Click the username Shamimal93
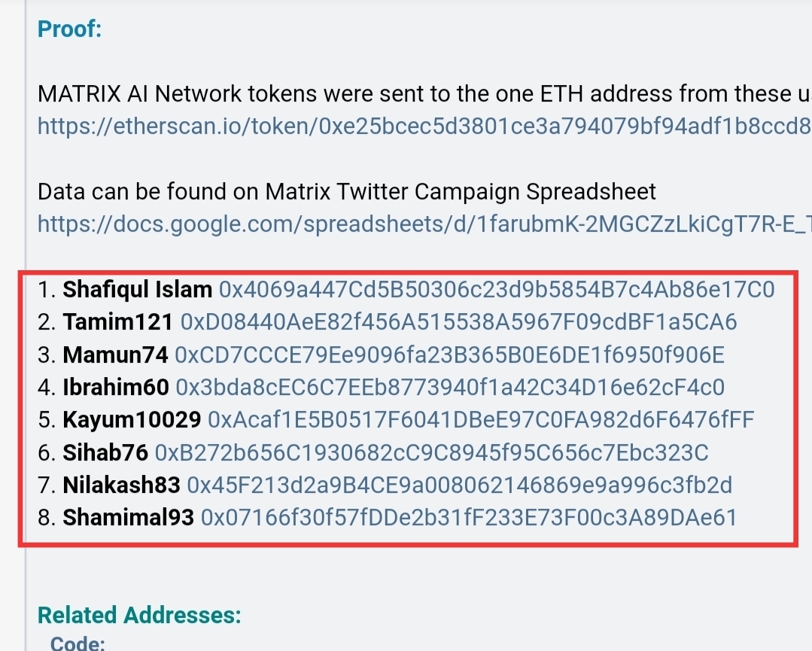The width and height of the screenshot is (812, 651). tap(128, 517)
